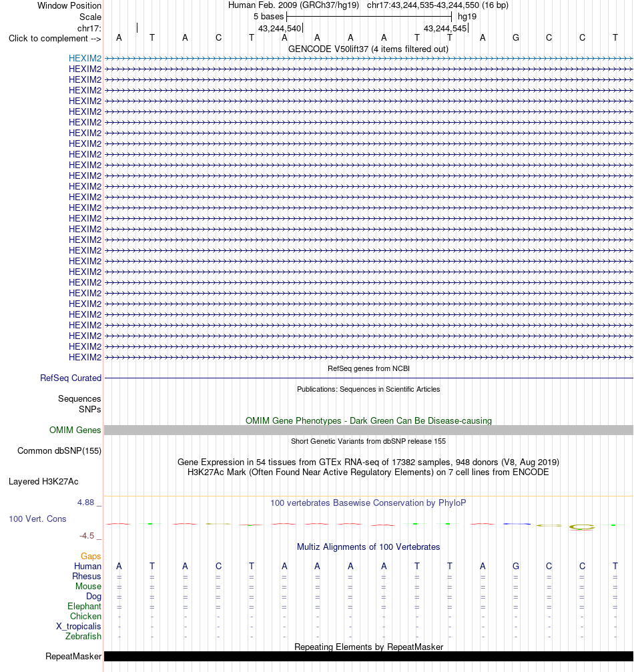Open 'Multiz Alignments of 100 Vertebrates' title
634x672 pixels.
tap(368, 547)
